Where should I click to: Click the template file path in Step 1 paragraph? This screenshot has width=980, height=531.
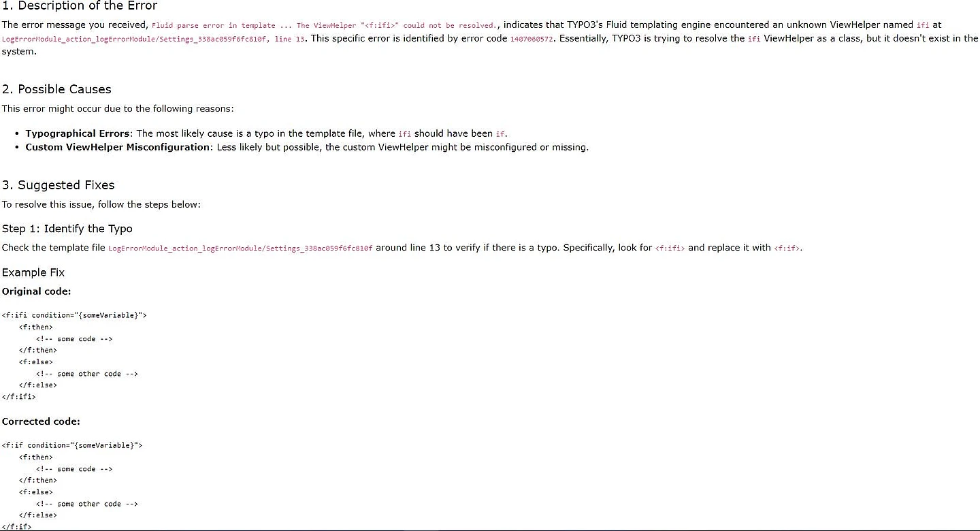[x=240, y=248]
